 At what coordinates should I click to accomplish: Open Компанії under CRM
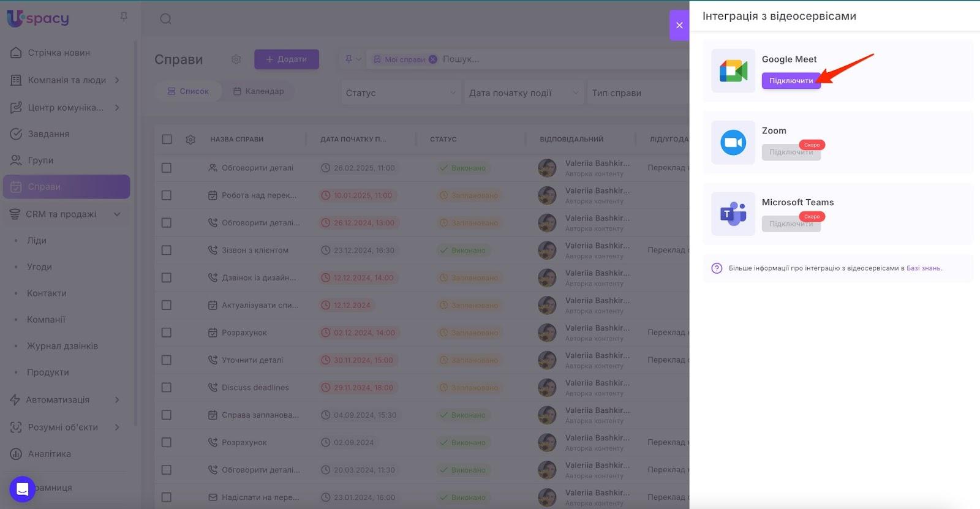46,320
